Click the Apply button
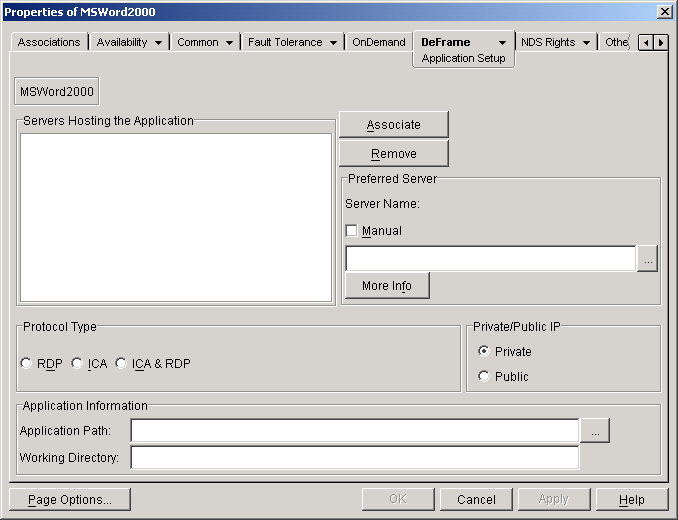Image resolution: width=678 pixels, height=520 pixels. click(x=554, y=500)
